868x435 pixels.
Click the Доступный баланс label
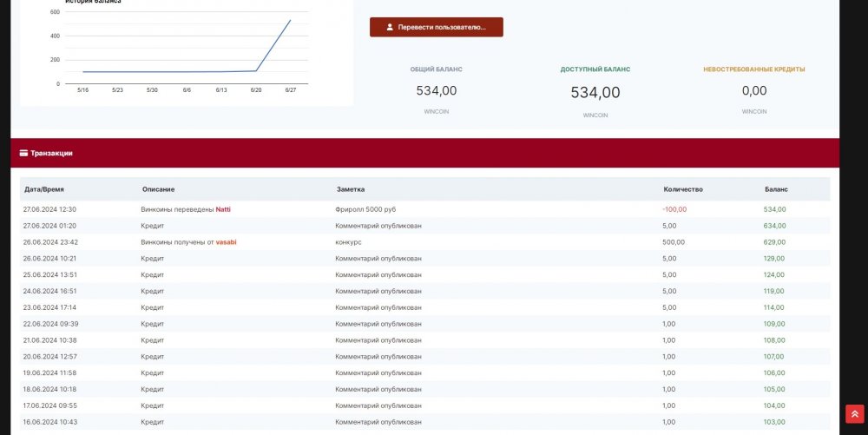[x=595, y=69]
